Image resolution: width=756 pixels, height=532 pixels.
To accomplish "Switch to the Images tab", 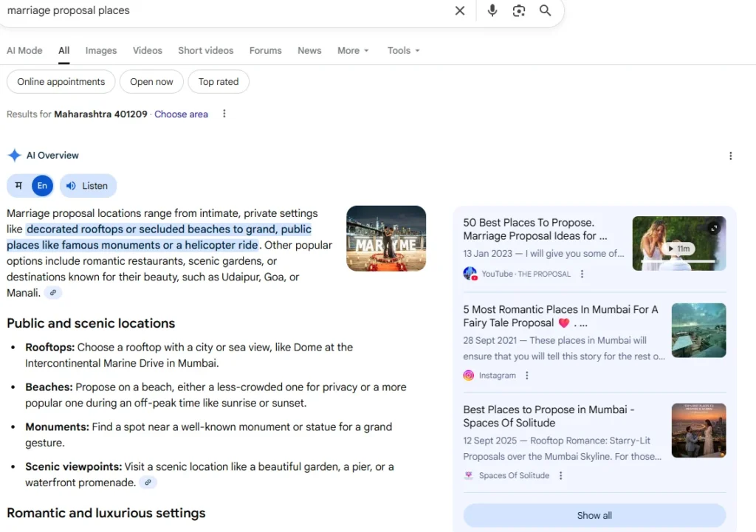I will [101, 51].
